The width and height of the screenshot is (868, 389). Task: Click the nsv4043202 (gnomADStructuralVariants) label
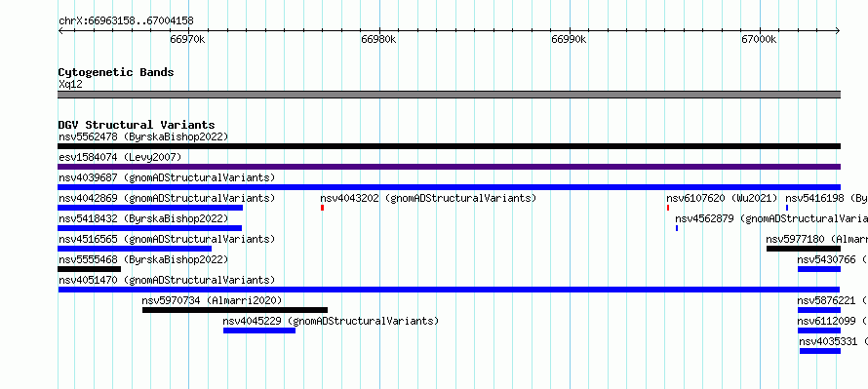428,198
